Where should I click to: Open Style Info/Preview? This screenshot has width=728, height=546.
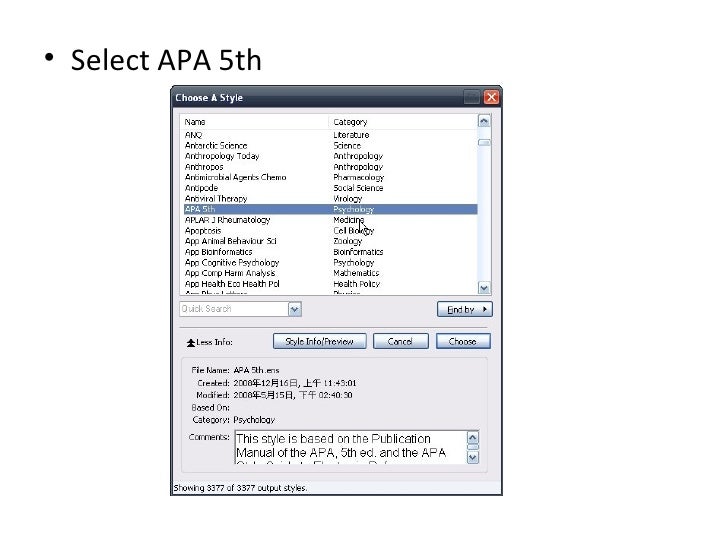pos(319,341)
